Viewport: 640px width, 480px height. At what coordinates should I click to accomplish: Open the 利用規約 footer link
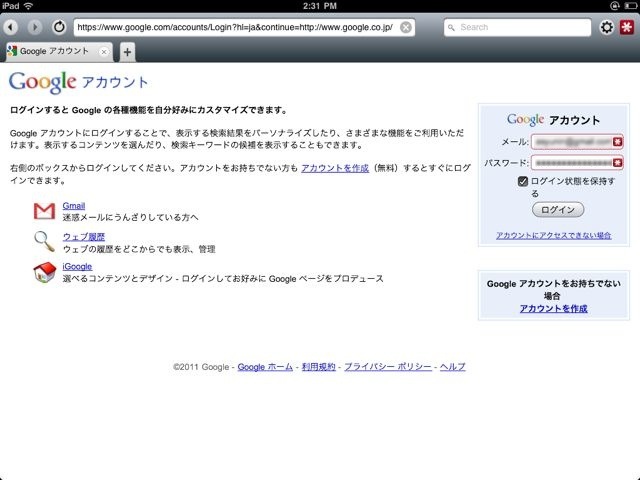point(318,367)
